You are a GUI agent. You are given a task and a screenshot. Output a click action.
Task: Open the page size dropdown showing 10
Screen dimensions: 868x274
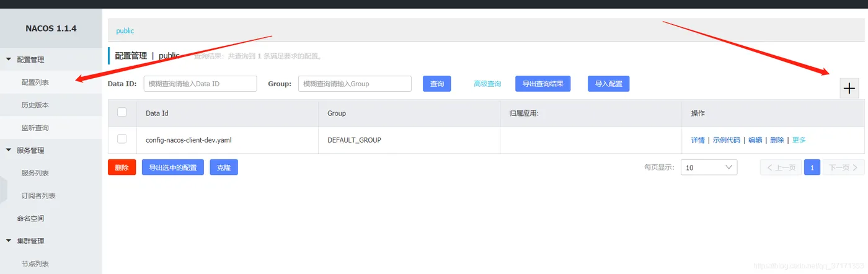tap(709, 167)
